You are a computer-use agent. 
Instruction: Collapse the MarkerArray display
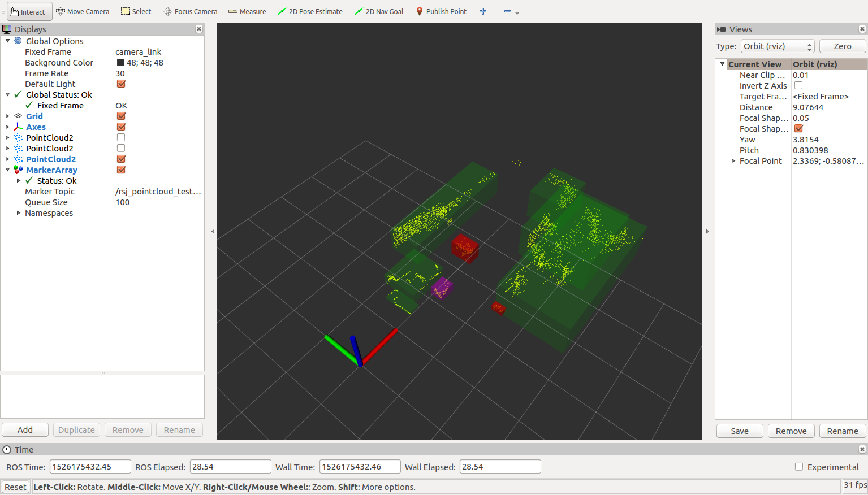point(7,170)
